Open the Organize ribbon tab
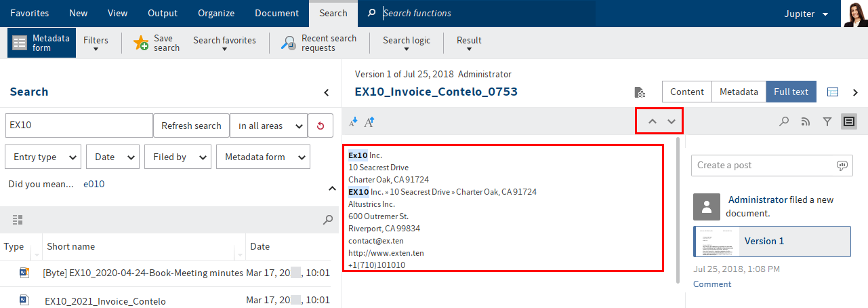This screenshot has width=868, height=308. 216,13
